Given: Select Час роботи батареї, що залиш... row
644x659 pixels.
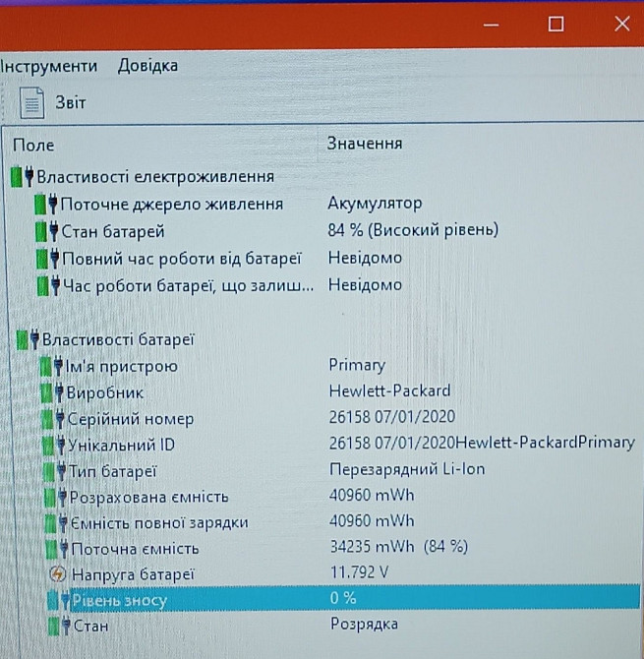Looking at the screenshot, I should pyautogui.click(x=188, y=286).
